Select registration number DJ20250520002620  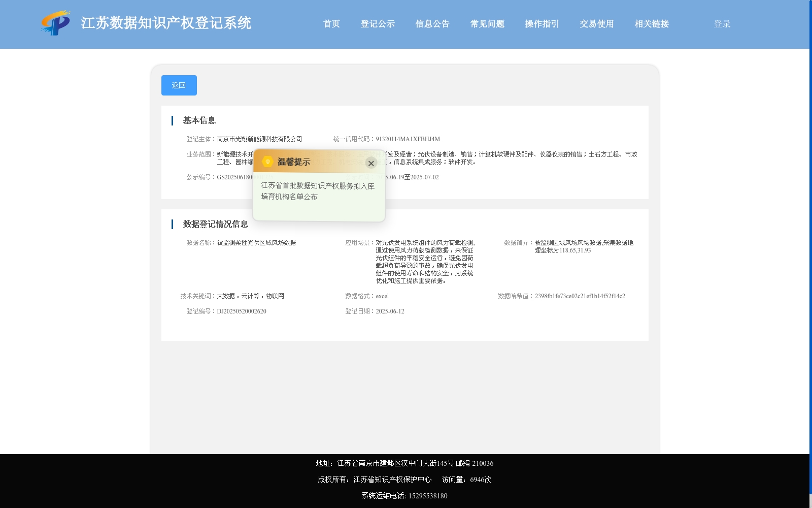coord(242,311)
